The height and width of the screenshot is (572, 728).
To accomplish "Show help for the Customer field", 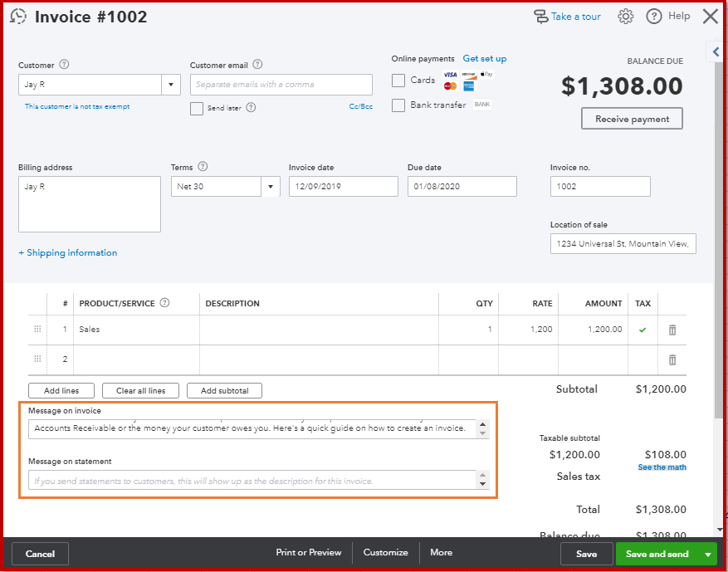I will click(65, 65).
